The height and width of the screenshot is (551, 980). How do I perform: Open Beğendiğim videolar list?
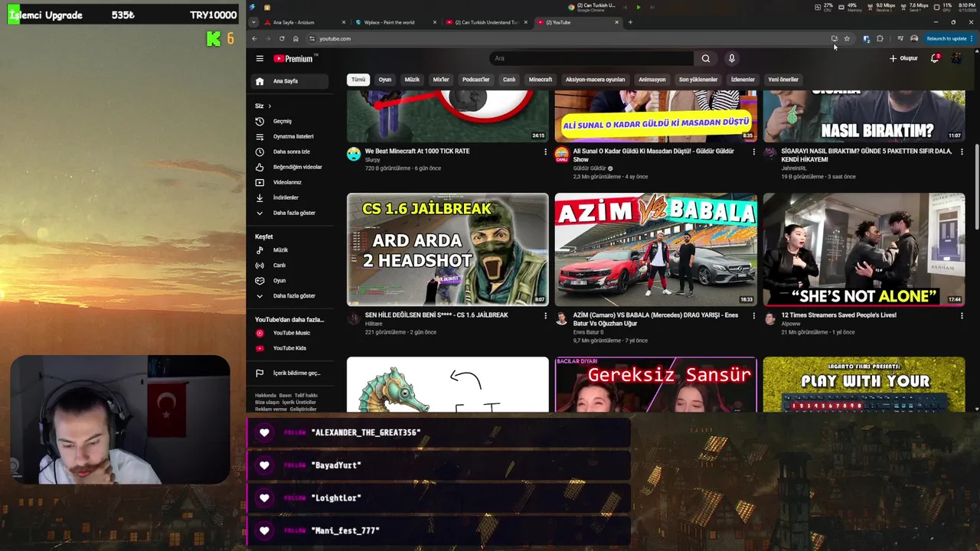coord(290,167)
